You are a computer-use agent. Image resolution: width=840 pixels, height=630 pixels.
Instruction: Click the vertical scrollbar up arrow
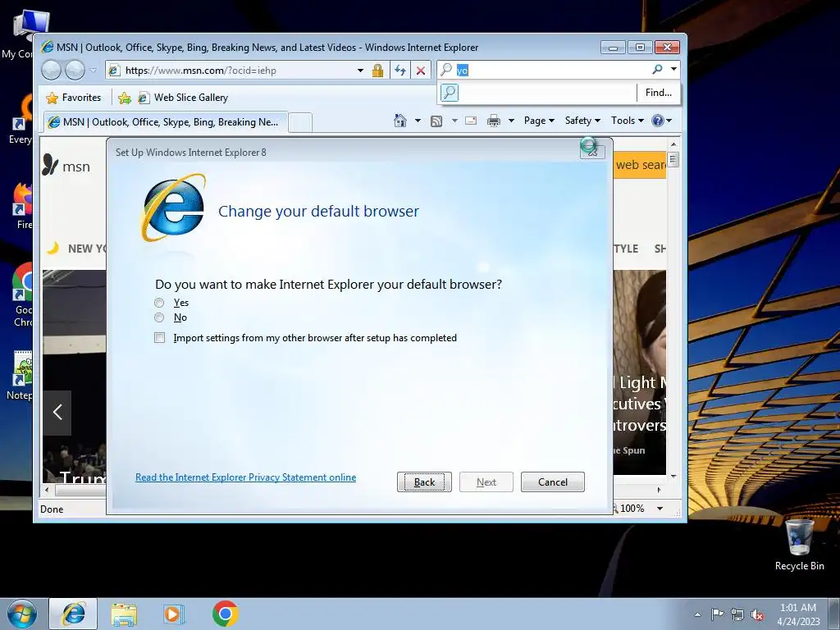[673, 144]
